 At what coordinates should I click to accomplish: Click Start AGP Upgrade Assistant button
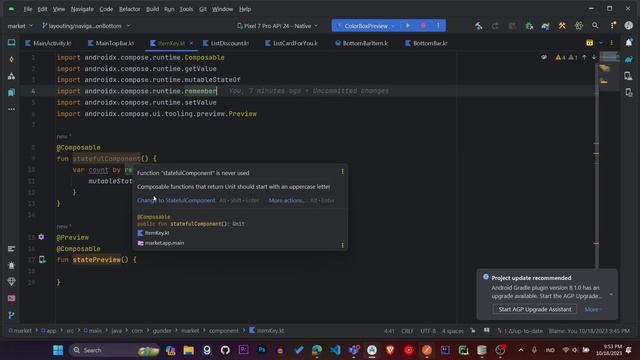(535, 309)
